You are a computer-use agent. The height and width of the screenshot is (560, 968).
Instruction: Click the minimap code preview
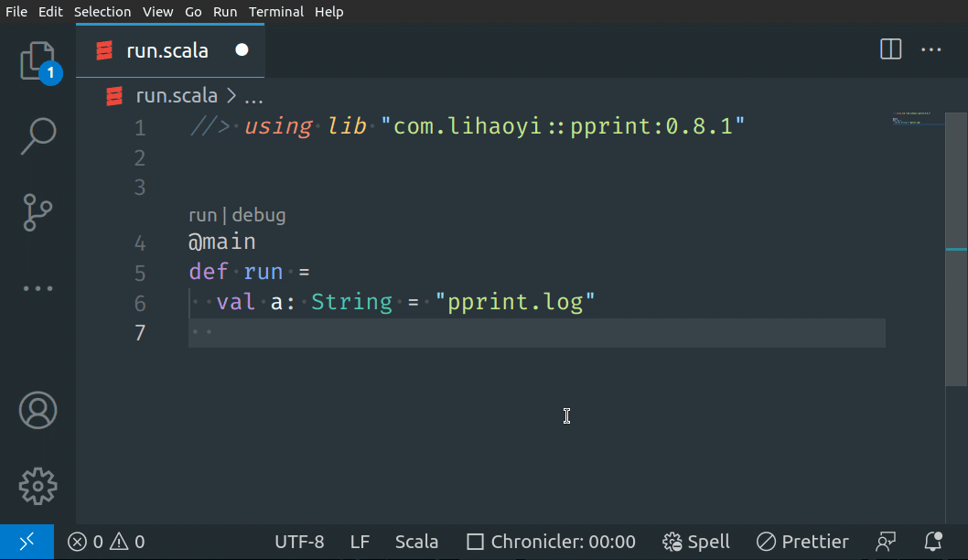(918, 119)
